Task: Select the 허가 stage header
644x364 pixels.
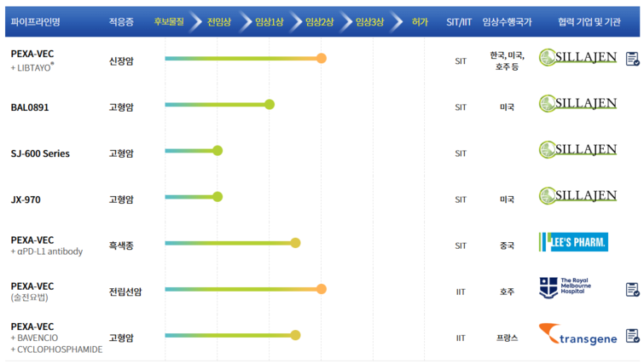Action: (x=420, y=20)
